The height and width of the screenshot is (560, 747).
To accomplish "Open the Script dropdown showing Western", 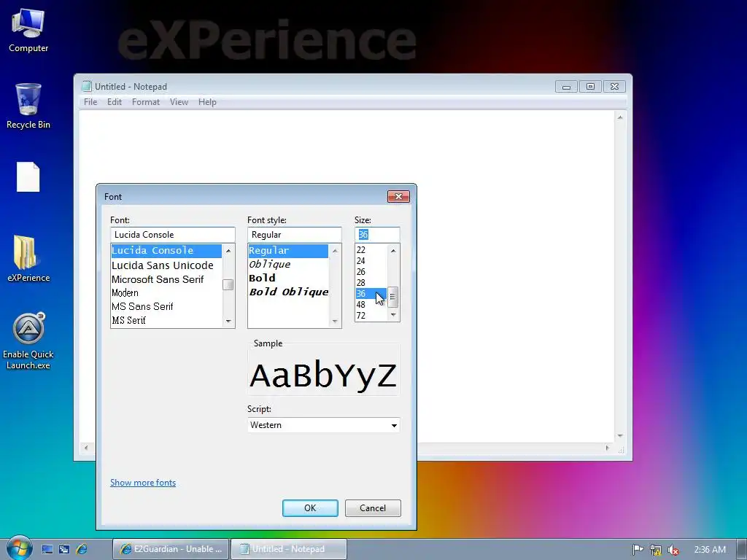I will coord(323,425).
